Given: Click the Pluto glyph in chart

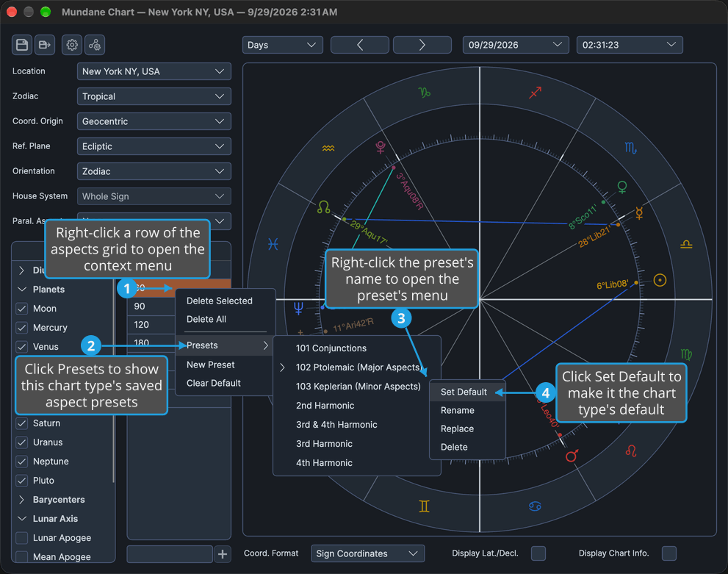Looking at the screenshot, I should point(381,147).
